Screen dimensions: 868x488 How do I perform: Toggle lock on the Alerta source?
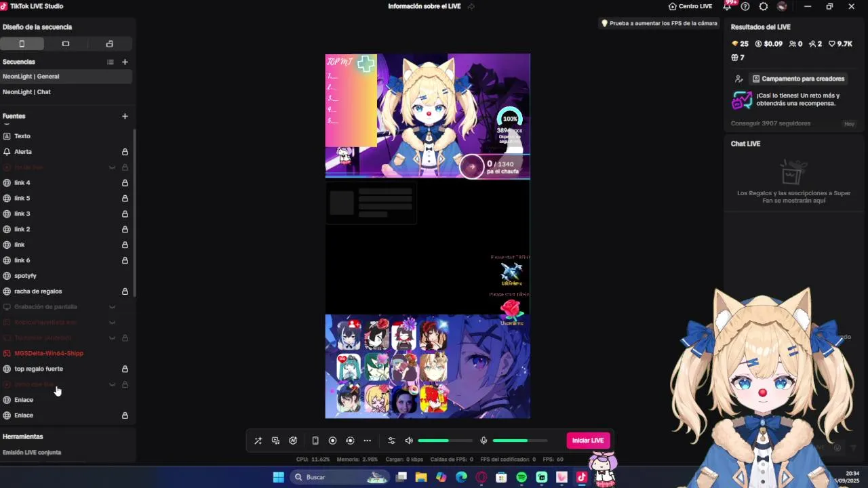(x=125, y=152)
